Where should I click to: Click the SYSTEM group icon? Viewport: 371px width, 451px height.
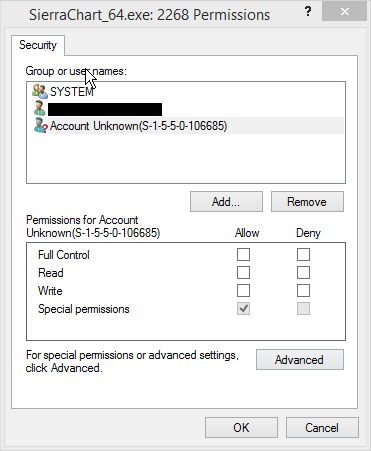[x=40, y=91]
